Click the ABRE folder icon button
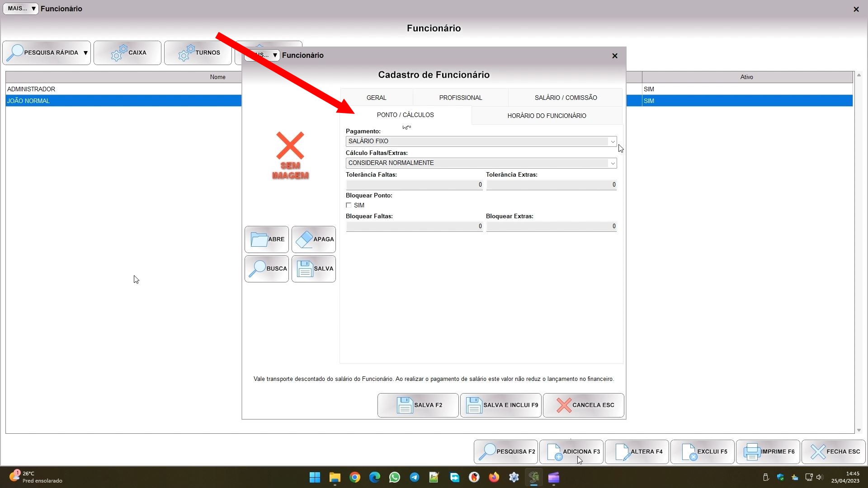 (x=266, y=239)
